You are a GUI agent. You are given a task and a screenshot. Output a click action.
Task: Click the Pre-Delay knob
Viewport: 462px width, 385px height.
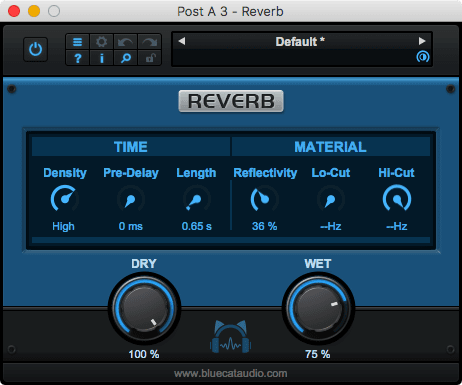pyautogui.click(x=131, y=199)
